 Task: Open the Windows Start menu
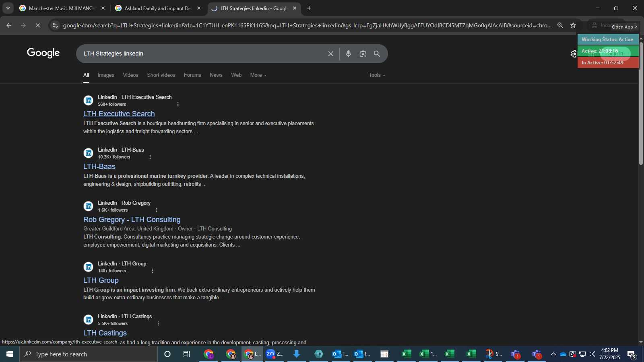pyautogui.click(x=10, y=354)
